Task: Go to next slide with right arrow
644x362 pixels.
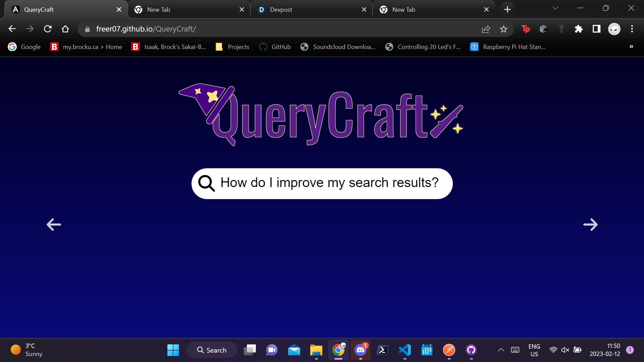Action: pyautogui.click(x=590, y=225)
